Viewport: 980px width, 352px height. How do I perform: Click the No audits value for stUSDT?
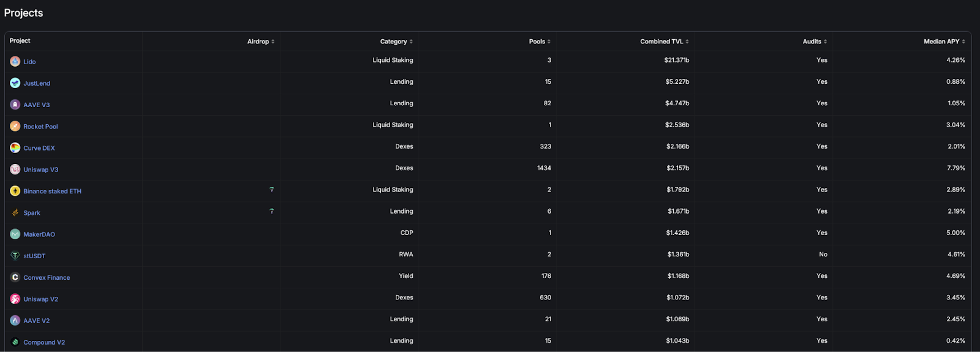[x=823, y=254]
